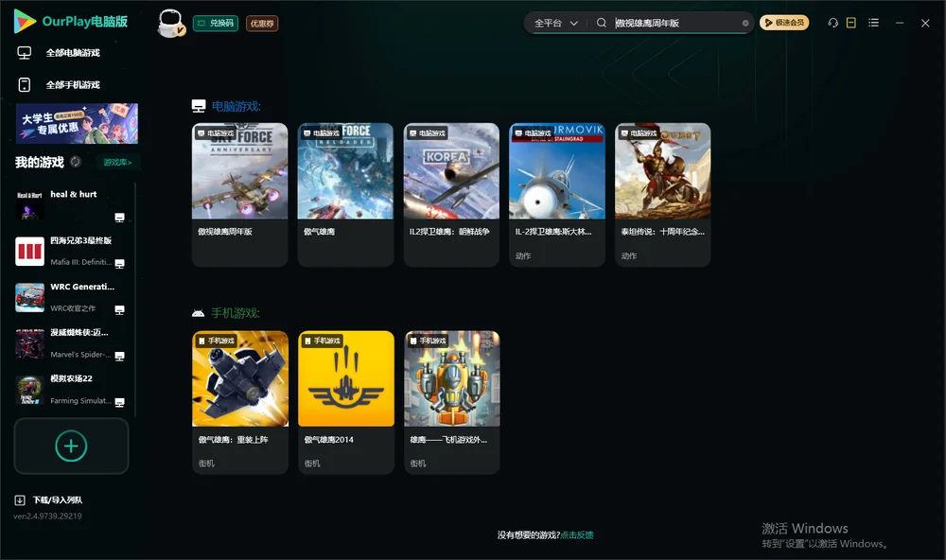Open the list menu icon in title bar
Viewport: 946px width, 560px height.
coord(873,23)
